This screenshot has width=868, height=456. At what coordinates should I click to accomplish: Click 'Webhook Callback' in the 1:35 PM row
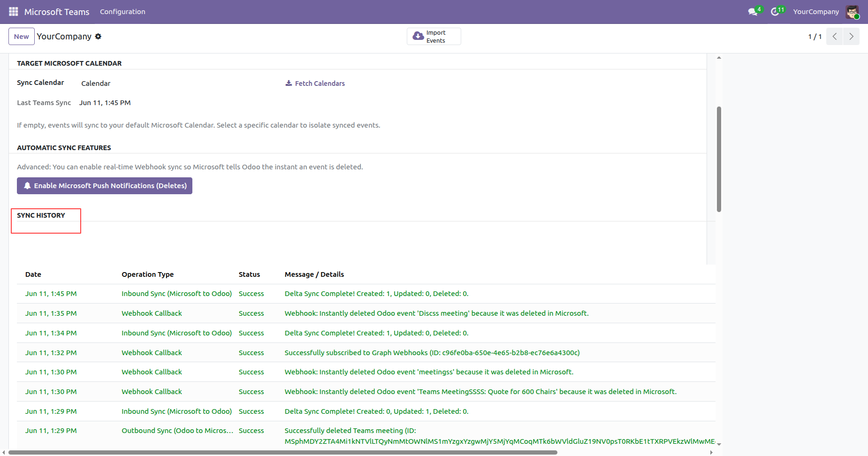coord(152,313)
